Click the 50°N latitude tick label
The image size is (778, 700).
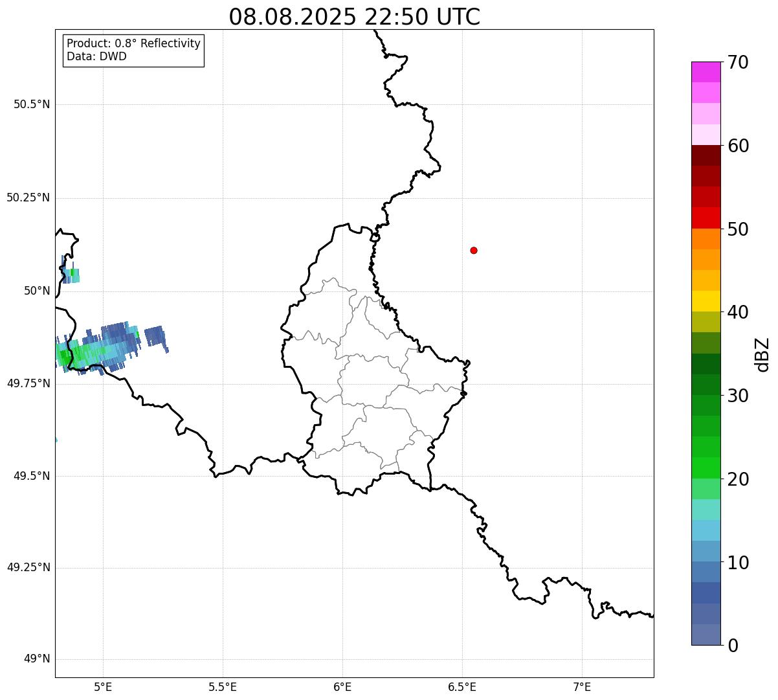37,291
